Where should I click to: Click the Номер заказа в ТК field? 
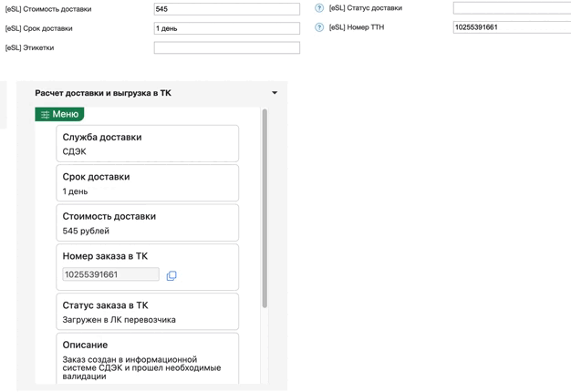pyautogui.click(x=110, y=274)
